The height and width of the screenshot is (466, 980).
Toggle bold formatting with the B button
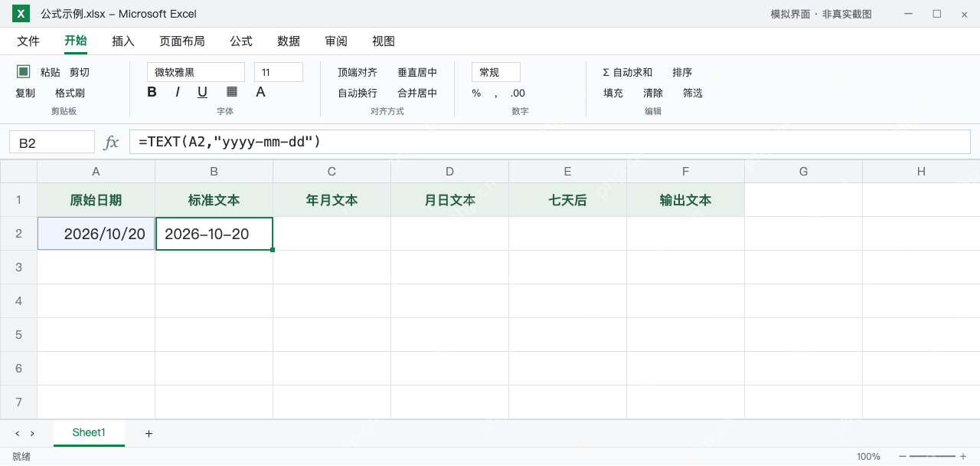(152, 92)
